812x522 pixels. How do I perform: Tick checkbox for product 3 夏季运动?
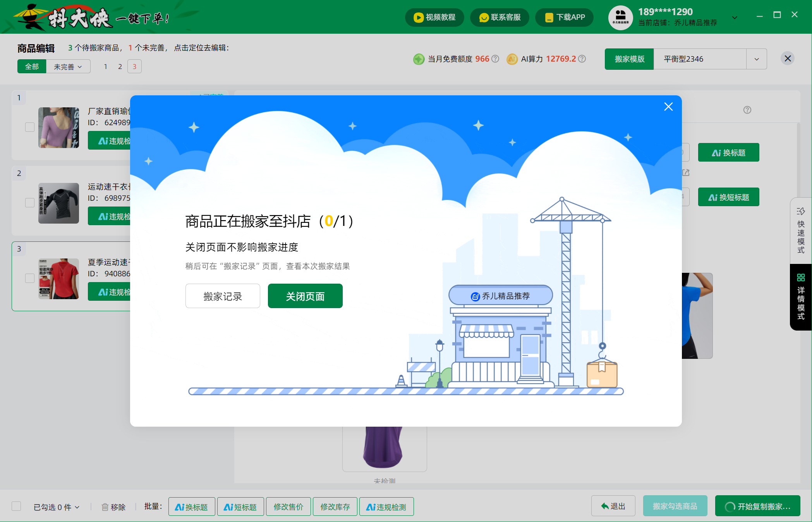point(30,278)
